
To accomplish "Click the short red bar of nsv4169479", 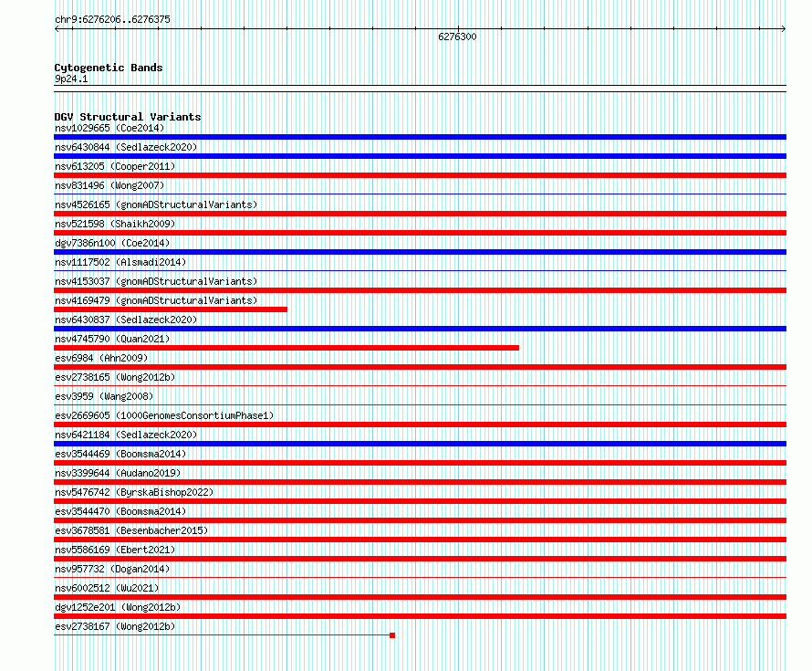I will 171,309.
